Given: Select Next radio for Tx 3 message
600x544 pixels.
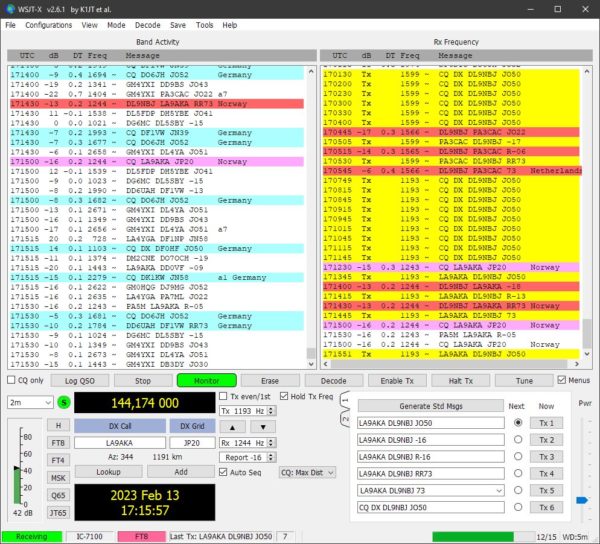Looking at the screenshot, I should click(x=518, y=456).
